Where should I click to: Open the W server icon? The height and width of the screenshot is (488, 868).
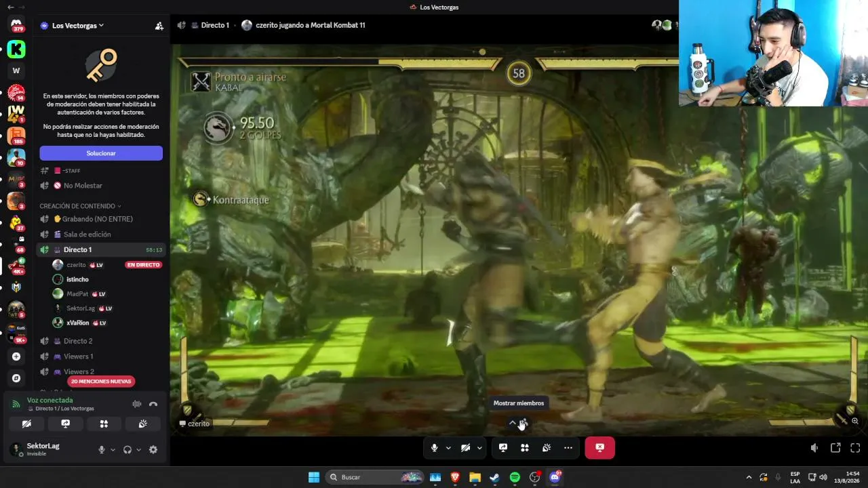coord(16,70)
